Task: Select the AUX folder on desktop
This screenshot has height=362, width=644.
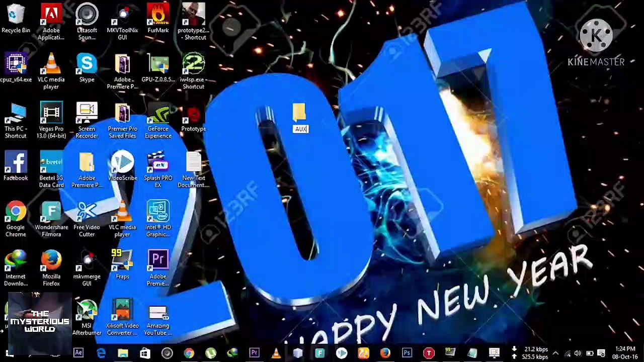Action: coord(300,119)
